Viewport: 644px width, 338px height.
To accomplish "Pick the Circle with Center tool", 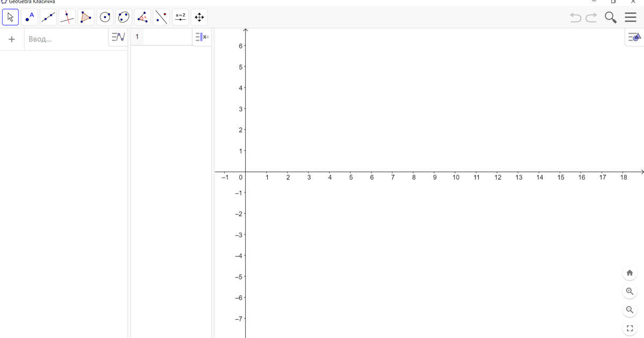I will click(104, 17).
